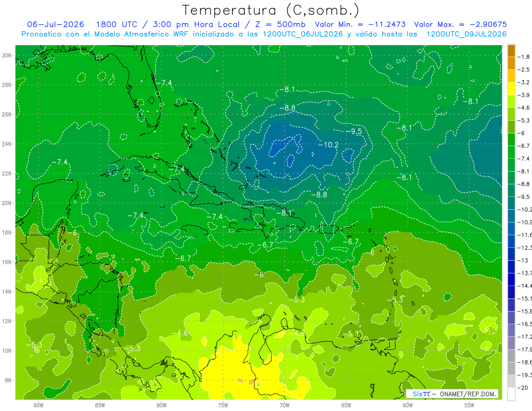This screenshot has width=532, height=411.
Task: Click the -20 color scale label
Action: pyautogui.click(x=523, y=388)
